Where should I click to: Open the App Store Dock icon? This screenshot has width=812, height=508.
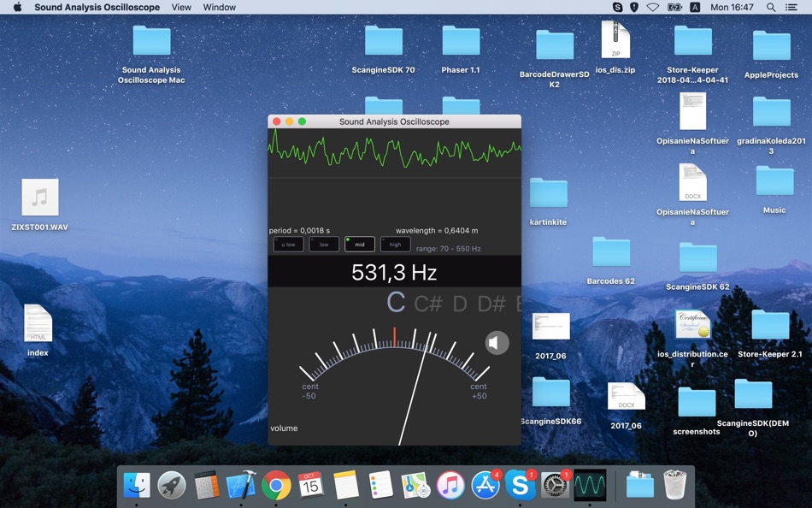coord(485,485)
